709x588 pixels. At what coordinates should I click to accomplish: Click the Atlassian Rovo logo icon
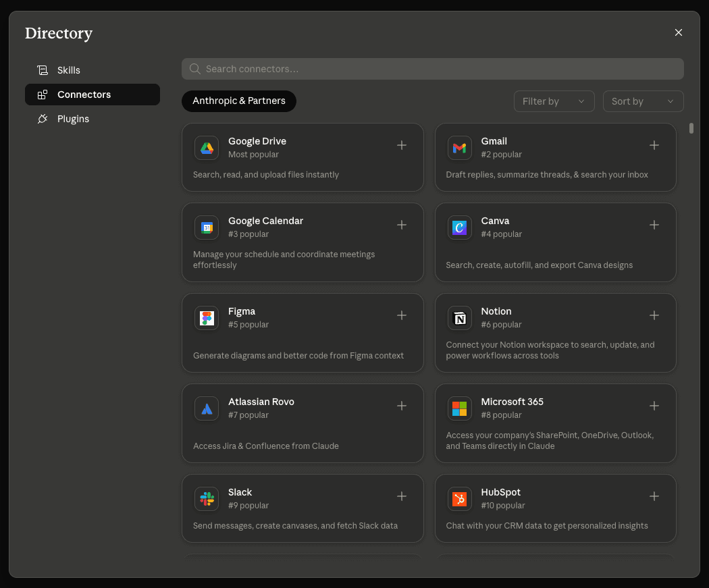tap(207, 408)
